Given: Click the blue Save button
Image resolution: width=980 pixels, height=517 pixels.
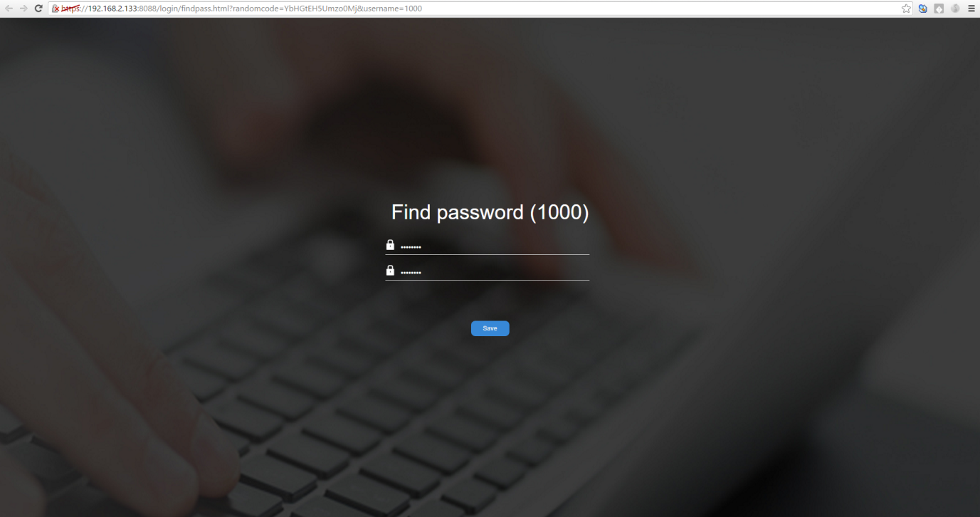Looking at the screenshot, I should click(490, 328).
